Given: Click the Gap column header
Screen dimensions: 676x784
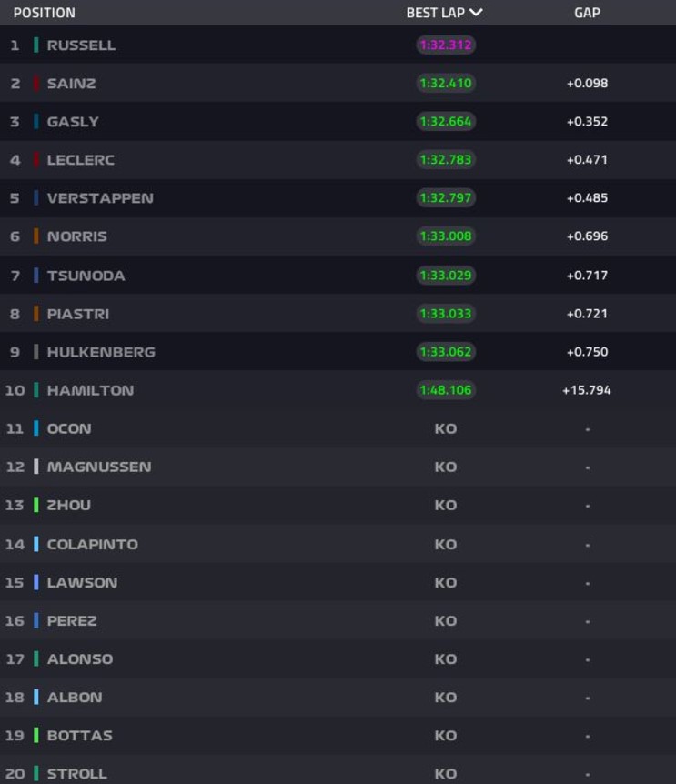Looking at the screenshot, I should click(587, 13).
